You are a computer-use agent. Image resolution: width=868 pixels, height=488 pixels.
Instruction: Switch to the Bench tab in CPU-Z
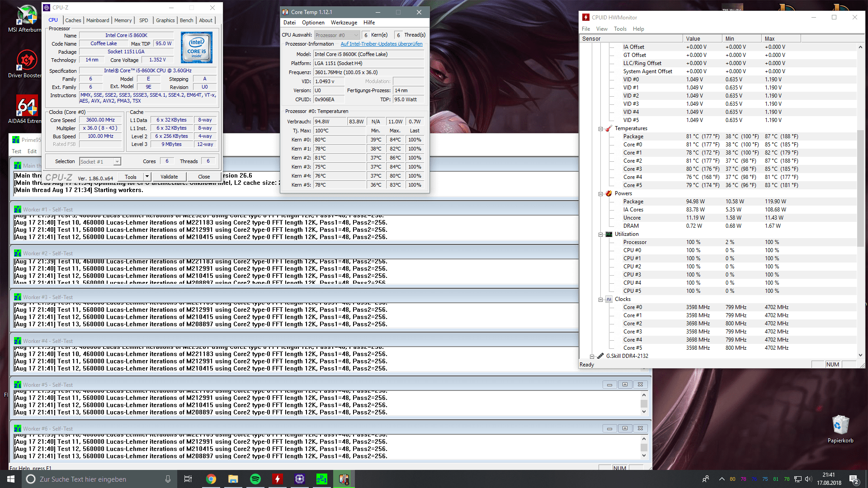[186, 20]
